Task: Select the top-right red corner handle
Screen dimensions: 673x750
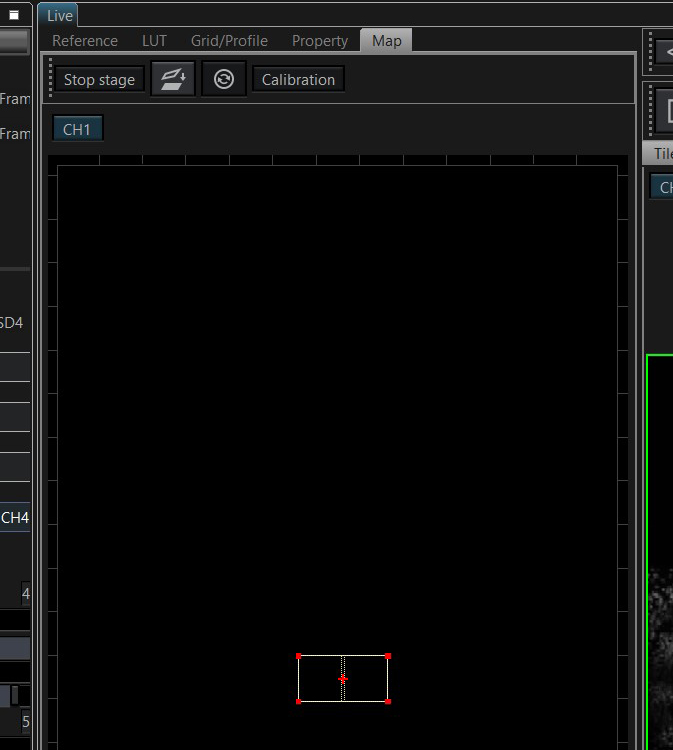Action: (388, 656)
